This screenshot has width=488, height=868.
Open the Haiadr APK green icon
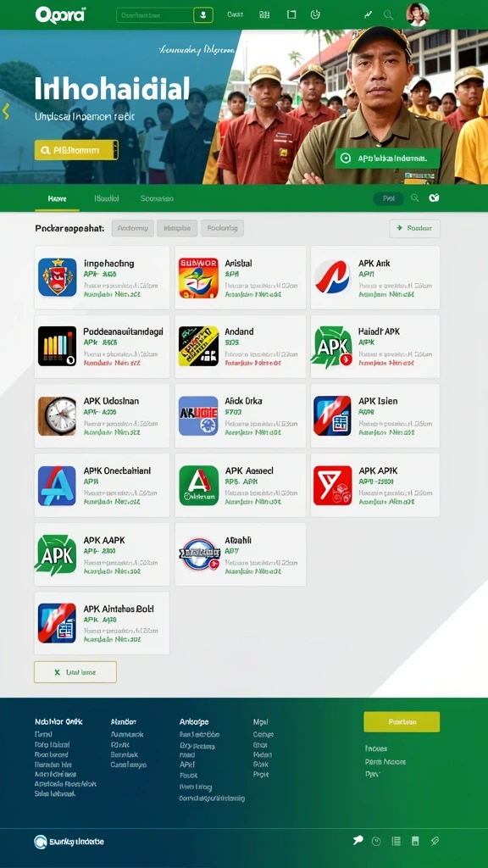(332, 347)
